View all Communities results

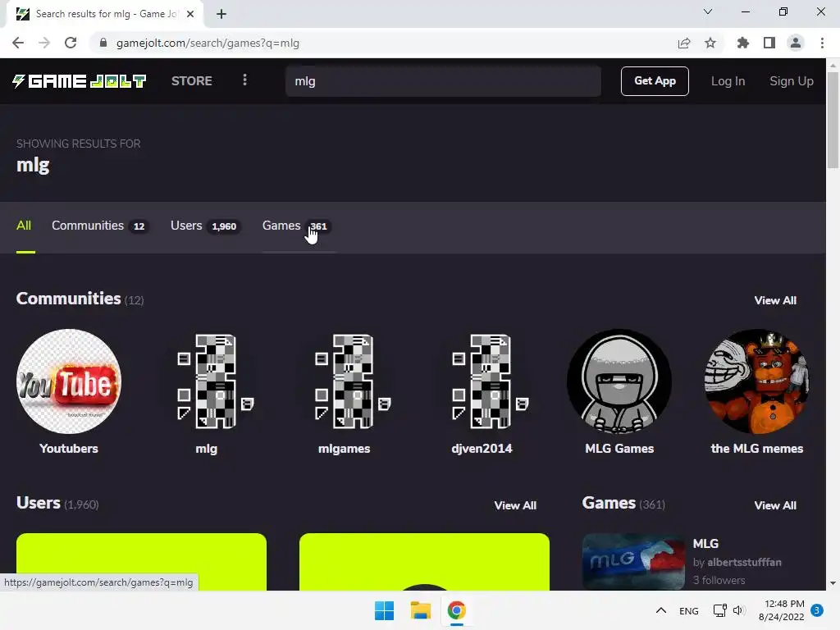point(775,300)
